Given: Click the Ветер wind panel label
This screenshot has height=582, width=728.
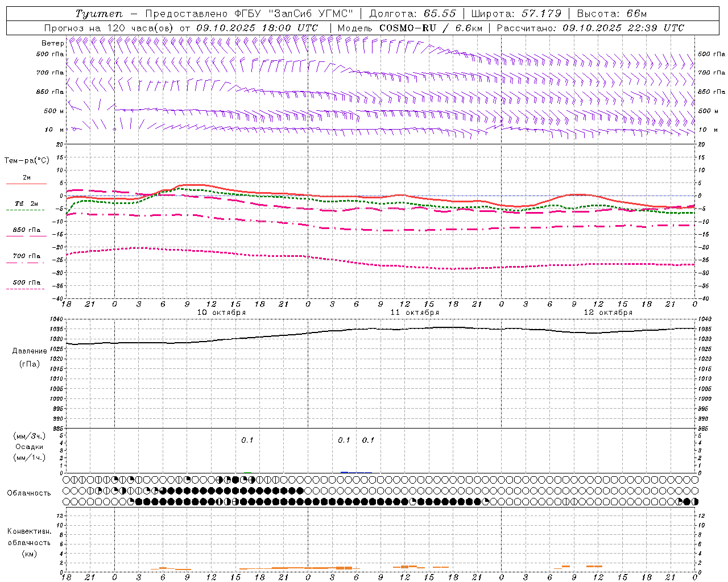Looking at the screenshot, I should pyautogui.click(x=52, y=43).
